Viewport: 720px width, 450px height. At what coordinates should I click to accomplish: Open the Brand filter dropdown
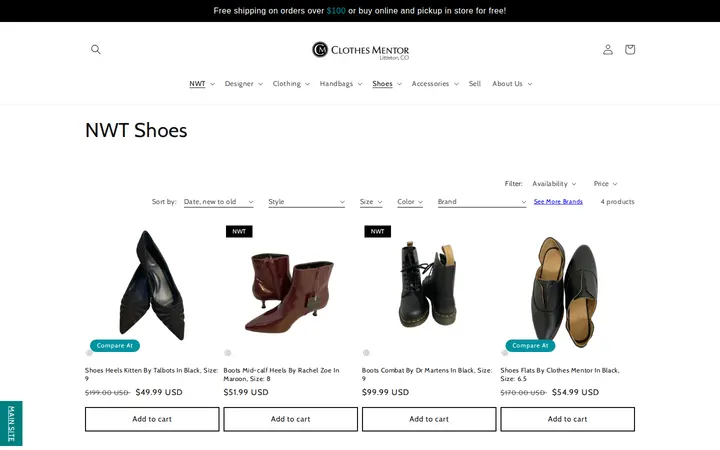click(482, 202)
